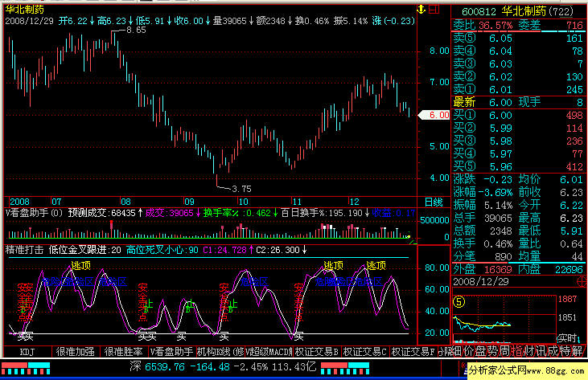Screen dimensions: 588x380
Task: Select the 讯 tab in the side panel tabs
Action: coord(541,351)
